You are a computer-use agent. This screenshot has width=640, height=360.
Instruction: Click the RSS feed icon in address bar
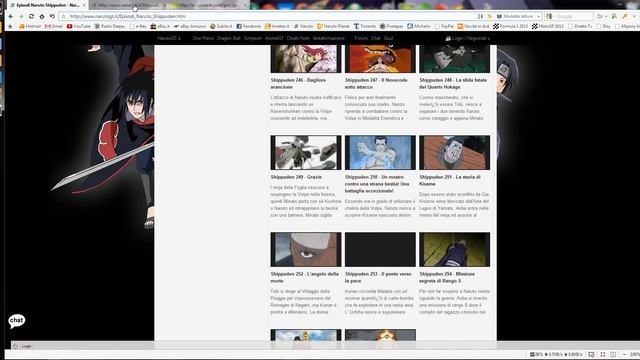pos(489,16)
